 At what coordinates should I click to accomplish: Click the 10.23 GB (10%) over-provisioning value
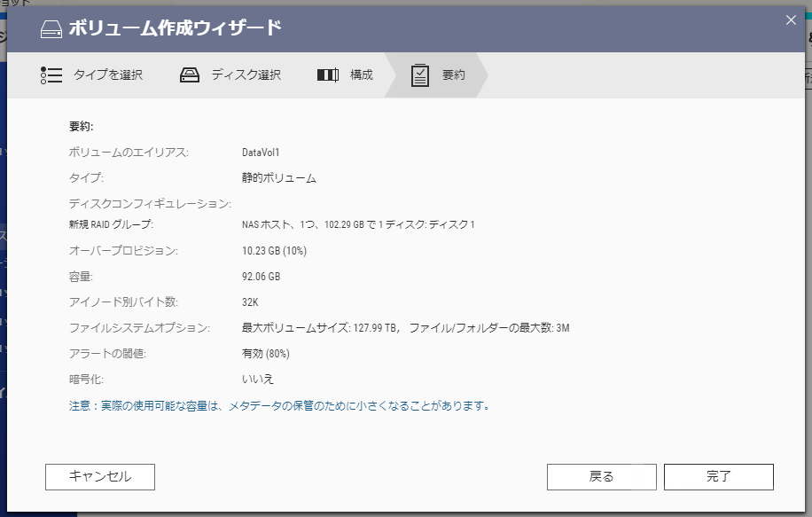(x=274, y=251)
